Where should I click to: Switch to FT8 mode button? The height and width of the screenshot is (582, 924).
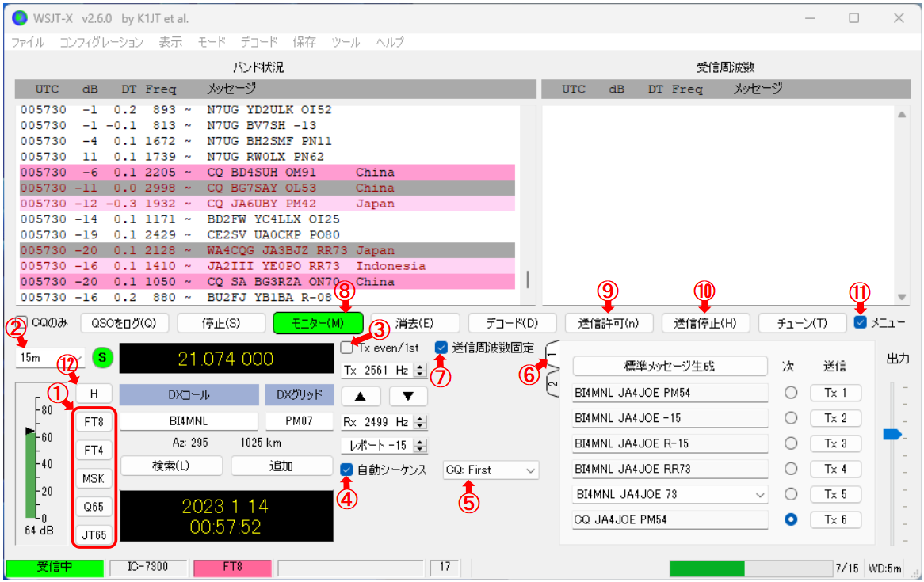(x=94, y=422)
